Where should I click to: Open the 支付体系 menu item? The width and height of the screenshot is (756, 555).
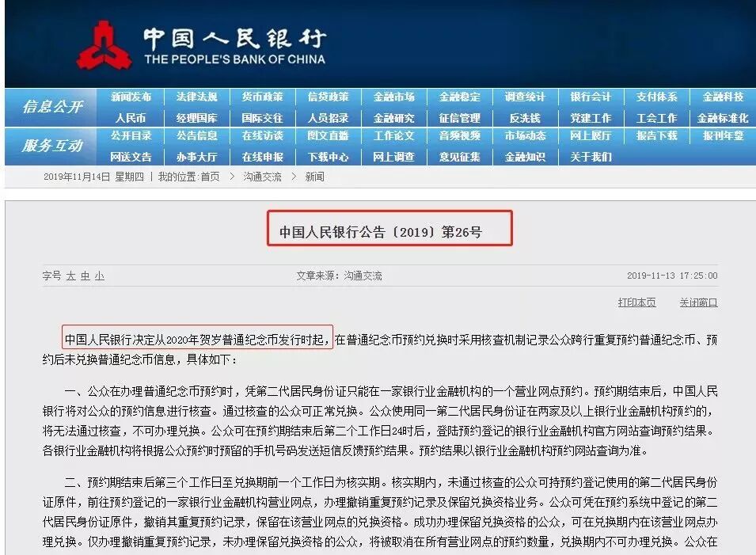point(657,97)
